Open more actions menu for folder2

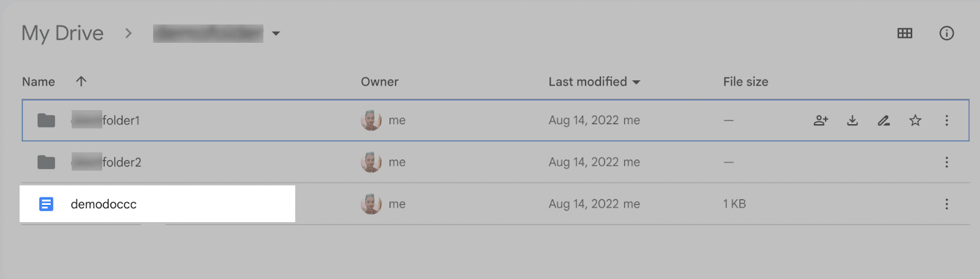[946, 162]
